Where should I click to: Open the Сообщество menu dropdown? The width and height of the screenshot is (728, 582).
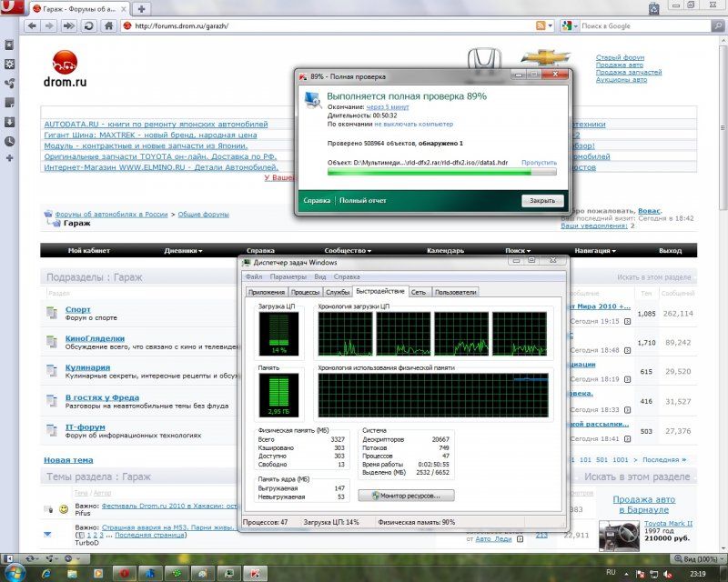click(348, 251)
